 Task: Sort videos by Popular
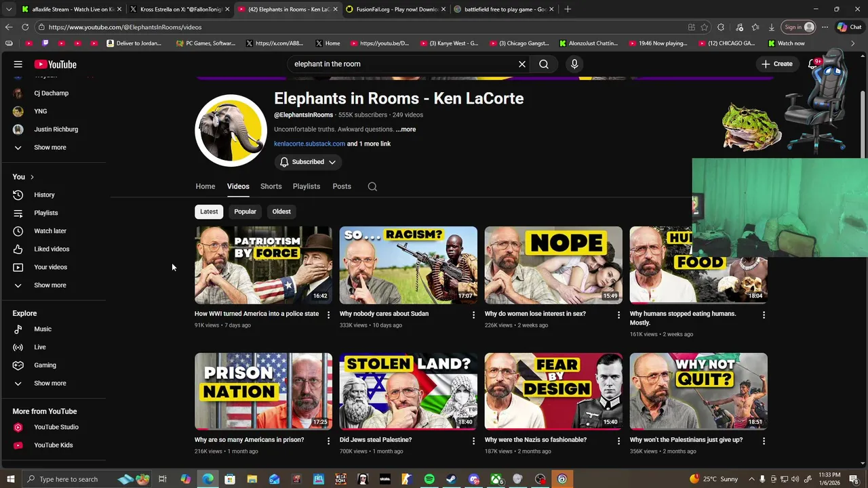pyautogui.click(x=245, y=211)
